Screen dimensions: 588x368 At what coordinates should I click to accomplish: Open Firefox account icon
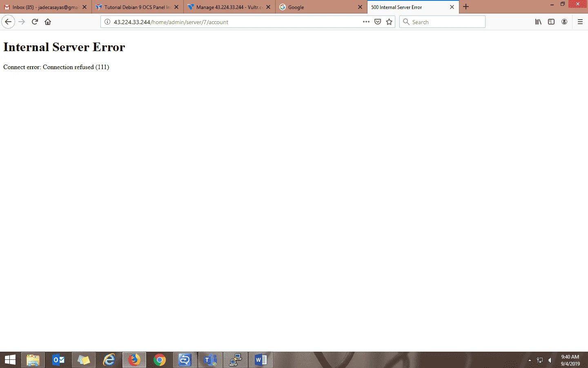[564, 22]
